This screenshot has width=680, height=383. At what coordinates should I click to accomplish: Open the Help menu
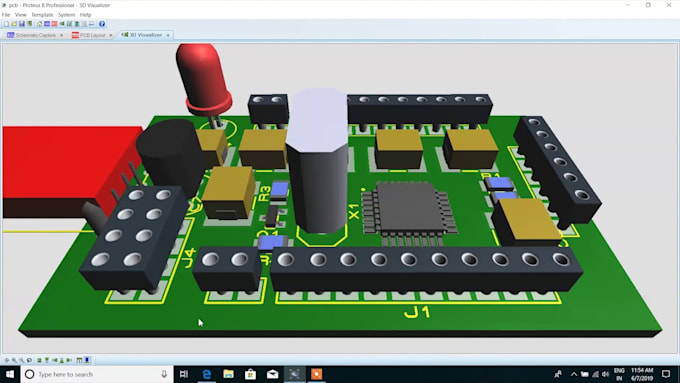click(x=85, y=15)
